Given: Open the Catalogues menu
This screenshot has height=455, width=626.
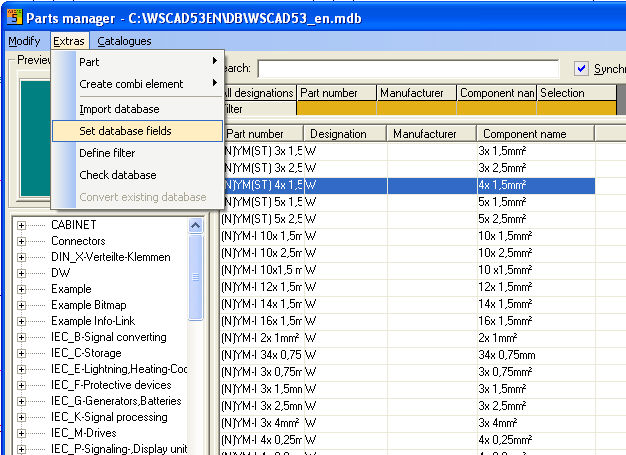Looking at the screenshot, I should (124, 41).
